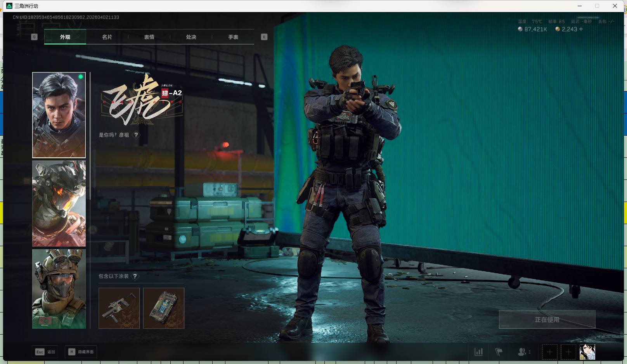Viewport: 627px width, 364px height.
Task: Click the 2,243 currency amount
Action: pos(570,29)
